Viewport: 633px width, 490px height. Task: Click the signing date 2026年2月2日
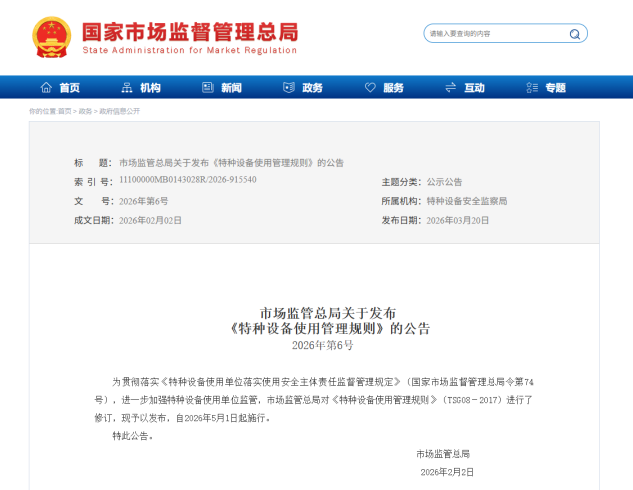447,472
